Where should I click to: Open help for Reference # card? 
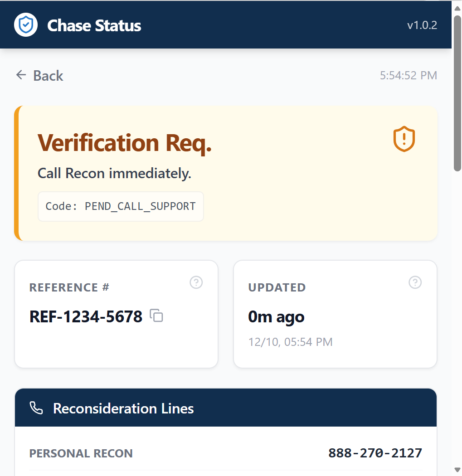(x=196, y=282)
